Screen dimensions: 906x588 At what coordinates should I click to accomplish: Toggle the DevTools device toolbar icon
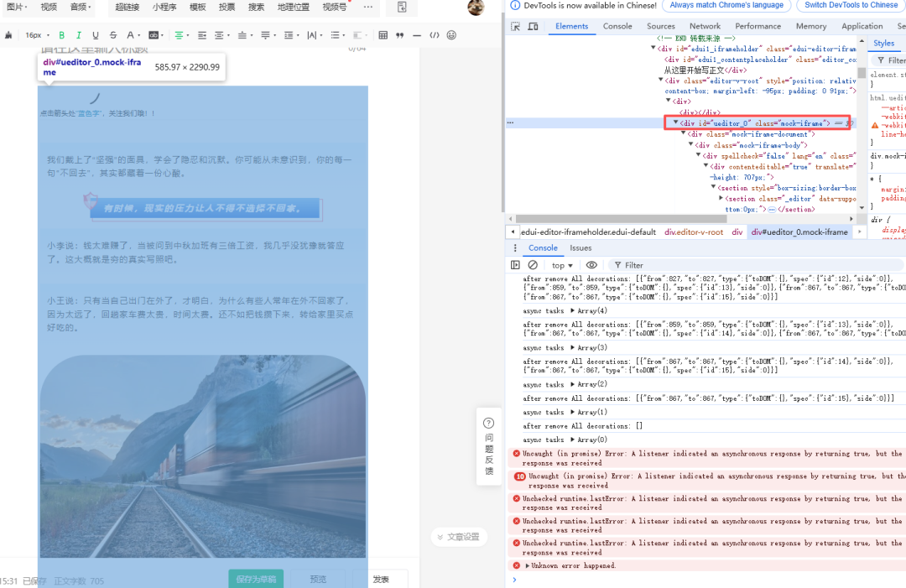click(534, 27)
